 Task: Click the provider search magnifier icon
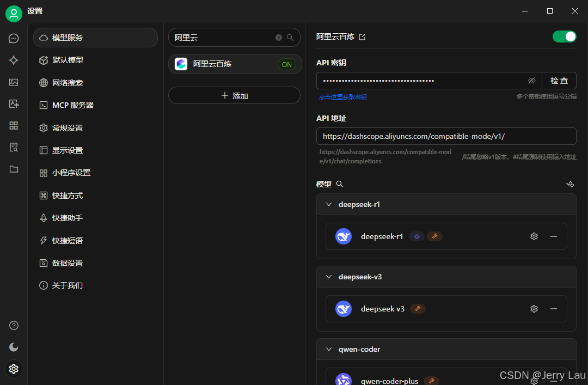point(290,38)
